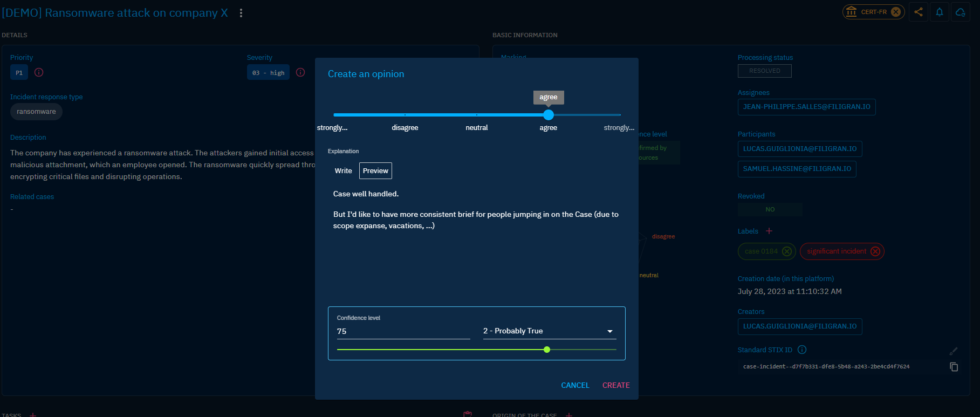
Task: Remove the 'case 0184' label
Action: coord(787,251)
